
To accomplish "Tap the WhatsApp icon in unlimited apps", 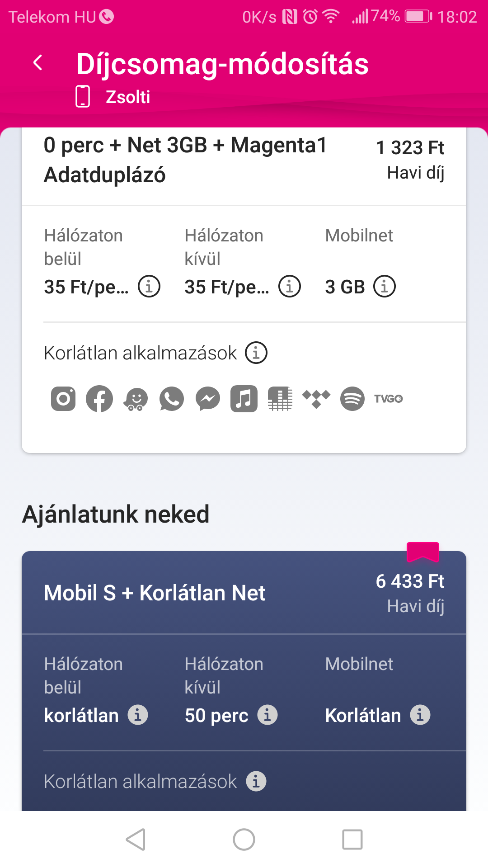I will [172, 399].
